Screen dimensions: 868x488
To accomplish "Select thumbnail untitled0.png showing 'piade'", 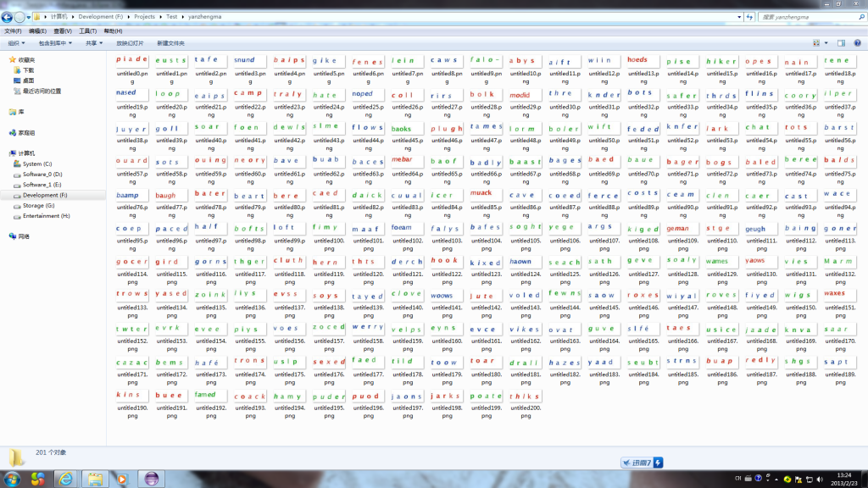I will click(x=132, y=60).
